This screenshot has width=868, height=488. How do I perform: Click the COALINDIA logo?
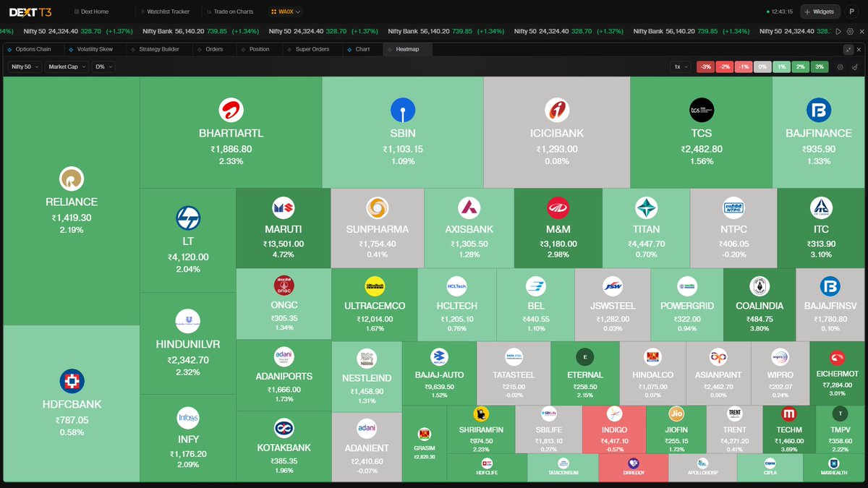(x=759, y=286)
